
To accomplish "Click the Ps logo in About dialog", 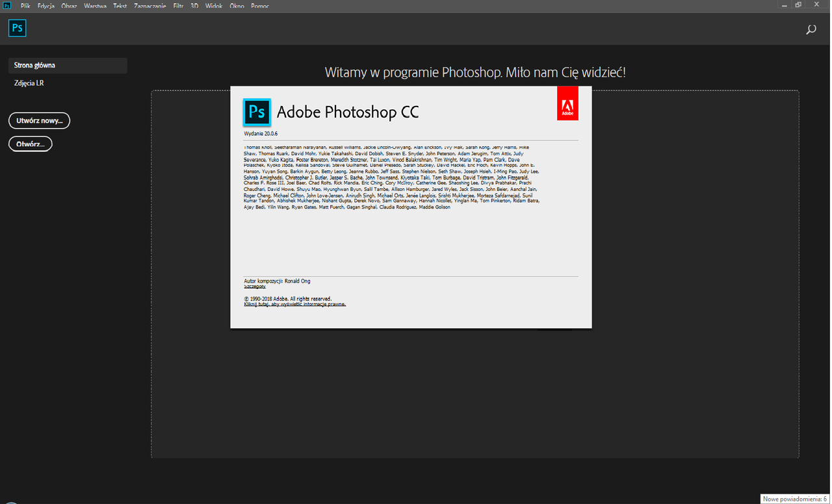I will (257, 112).
